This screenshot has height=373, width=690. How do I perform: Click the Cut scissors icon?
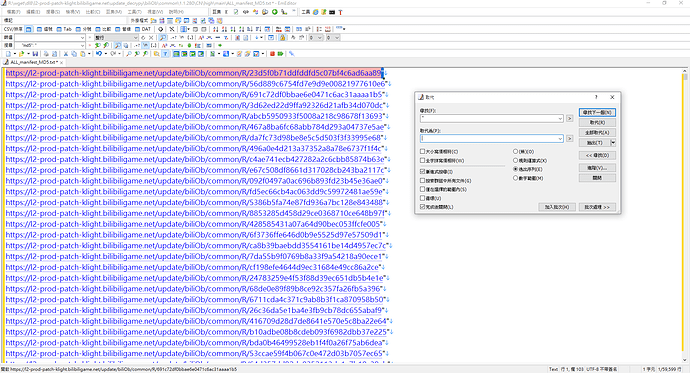coord(66,54)
